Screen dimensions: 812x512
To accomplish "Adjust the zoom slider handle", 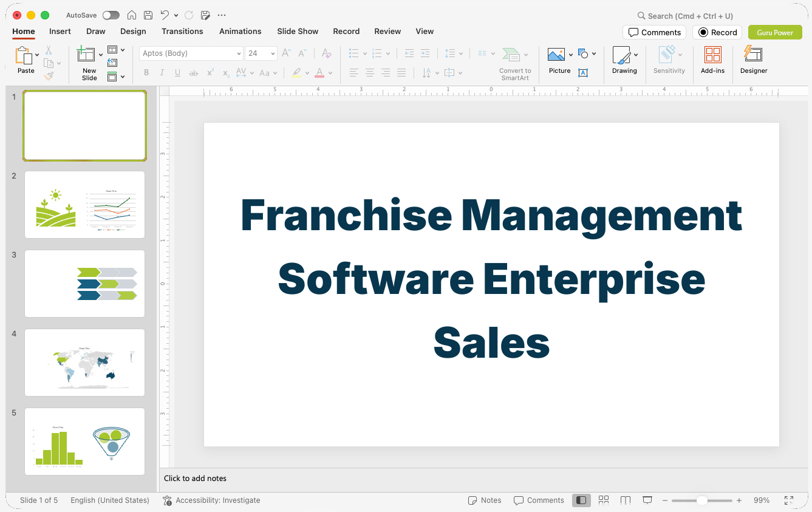I will (x=701, y=500).
